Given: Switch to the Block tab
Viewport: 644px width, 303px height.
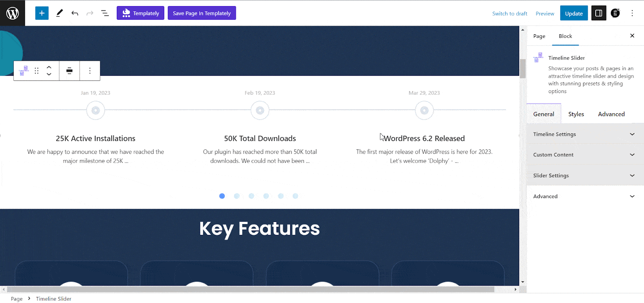Looking at the screenshot, I should [566, 36].
